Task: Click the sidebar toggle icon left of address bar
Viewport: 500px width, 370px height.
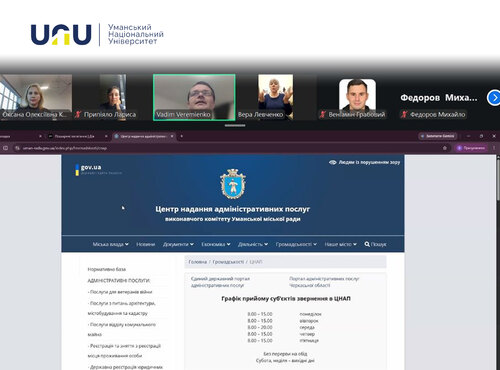Action: click(5, 148)
